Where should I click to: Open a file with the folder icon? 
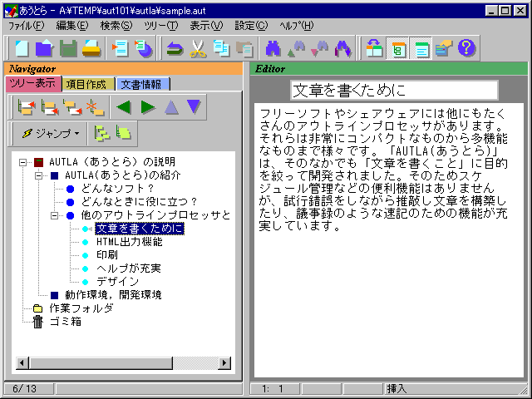[x=44, y=48]
